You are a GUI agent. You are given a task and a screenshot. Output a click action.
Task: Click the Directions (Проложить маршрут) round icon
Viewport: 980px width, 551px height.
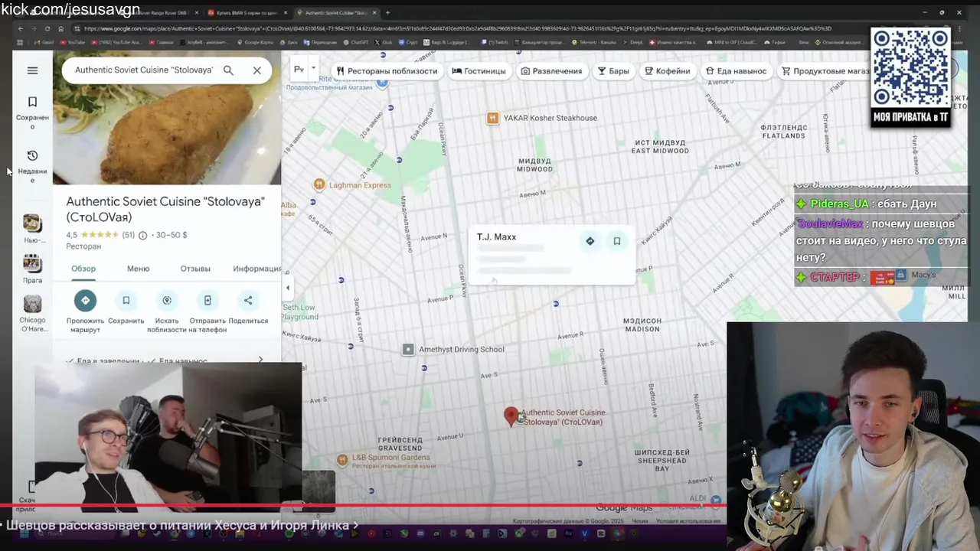[85, 300]
